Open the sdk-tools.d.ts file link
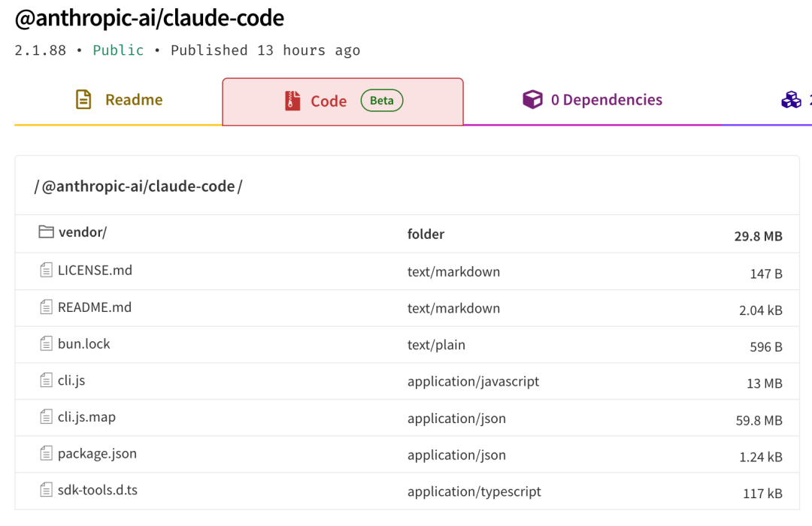 pos(98,490)
